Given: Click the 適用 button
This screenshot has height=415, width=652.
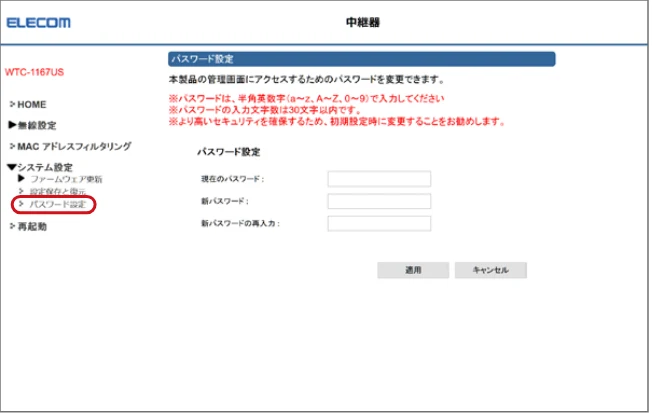Looking at the screenshot, I should [x=415, y=271].
